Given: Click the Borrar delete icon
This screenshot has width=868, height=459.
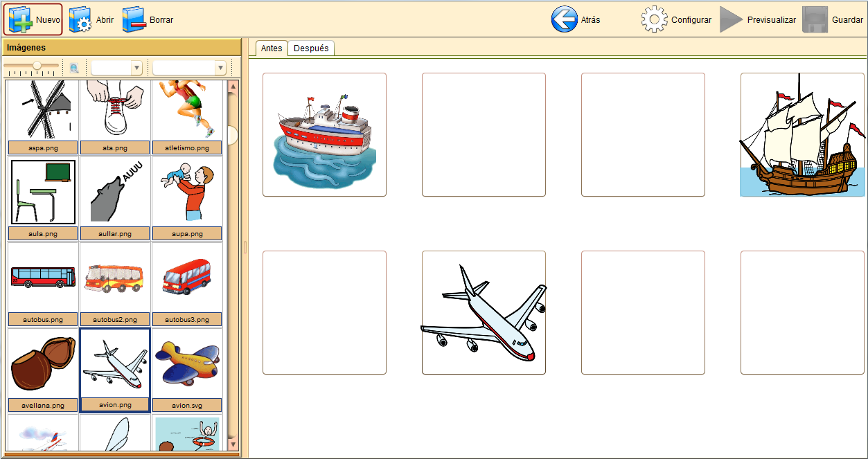Looking at the screenshot, I should tap(134, 19).
